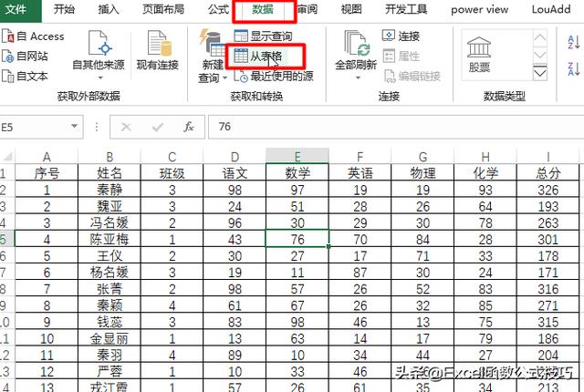Open the 公式 ribbon tab
The image size is (584, 392).
tap(218, 9)
